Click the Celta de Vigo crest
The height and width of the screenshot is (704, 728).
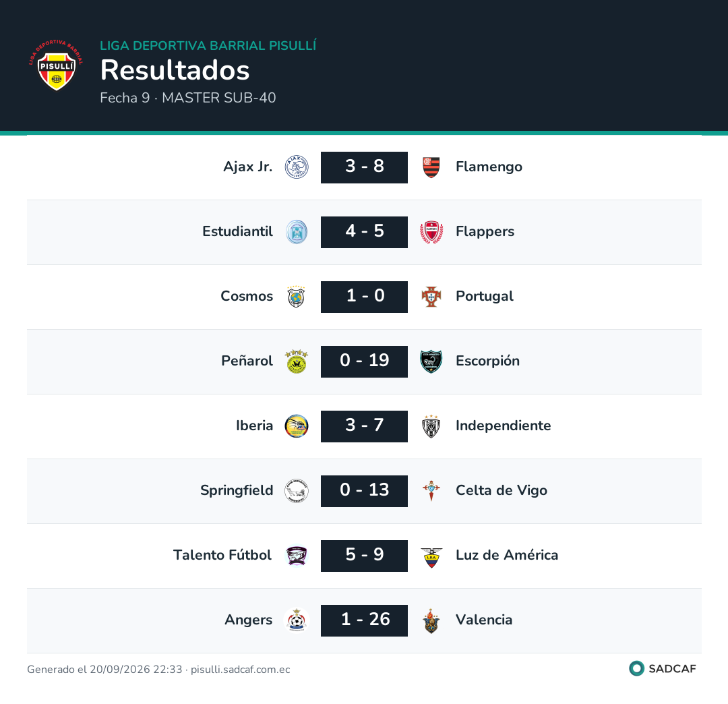[x=431, y=491]
